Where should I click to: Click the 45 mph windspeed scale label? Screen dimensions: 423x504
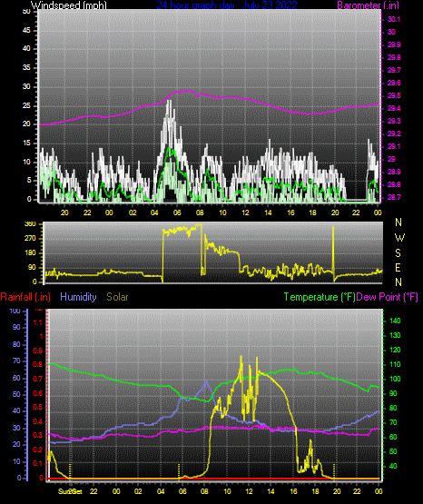[x=26, y=31]
